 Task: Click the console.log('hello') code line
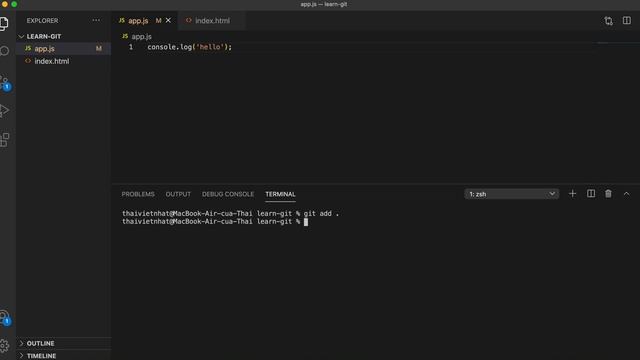click(189, 47)
